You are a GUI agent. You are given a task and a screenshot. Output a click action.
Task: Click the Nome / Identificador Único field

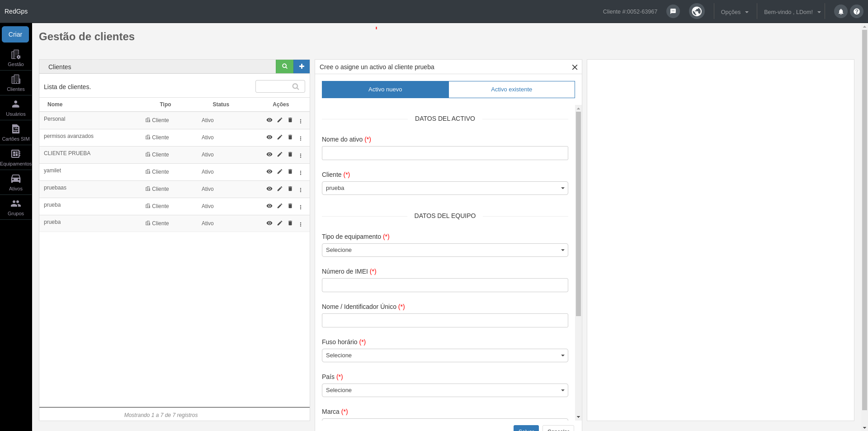(x=445, y=320)
